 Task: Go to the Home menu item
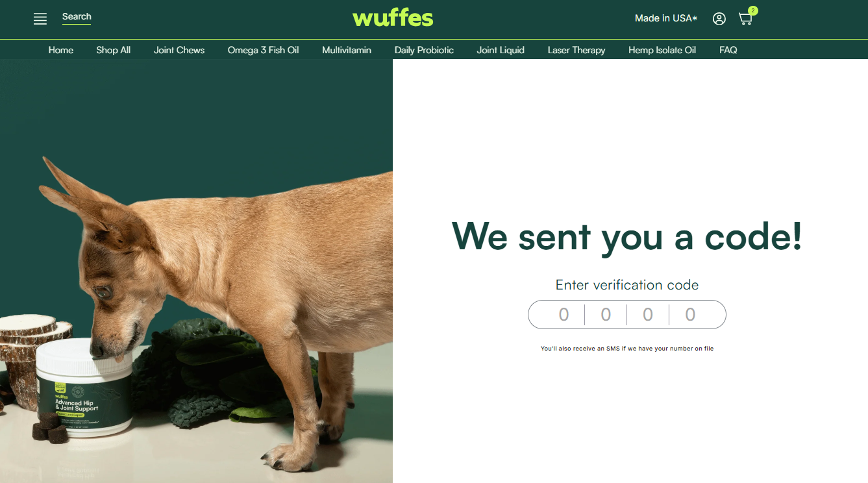click(61, 50)
